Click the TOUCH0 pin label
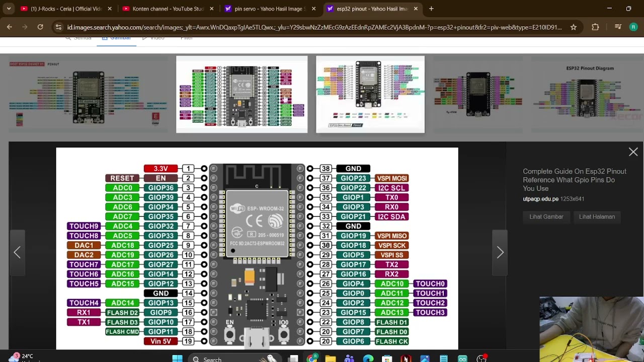 click(x=430, y=284)
